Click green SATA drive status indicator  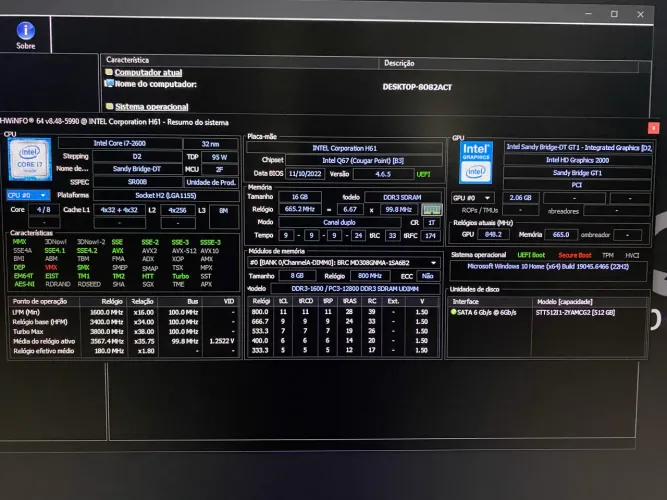coord(453,312)
